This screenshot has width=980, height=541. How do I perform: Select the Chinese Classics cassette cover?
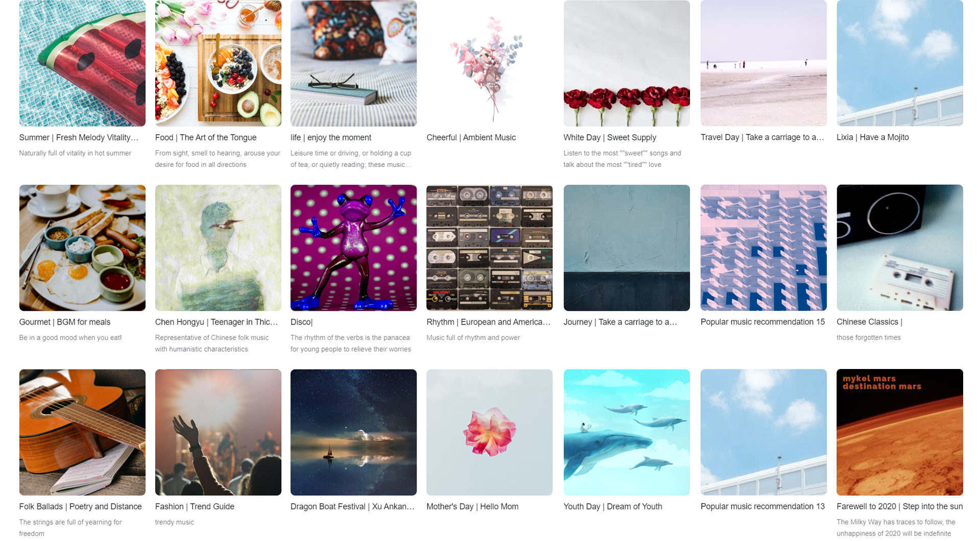(x=899, y=248)
